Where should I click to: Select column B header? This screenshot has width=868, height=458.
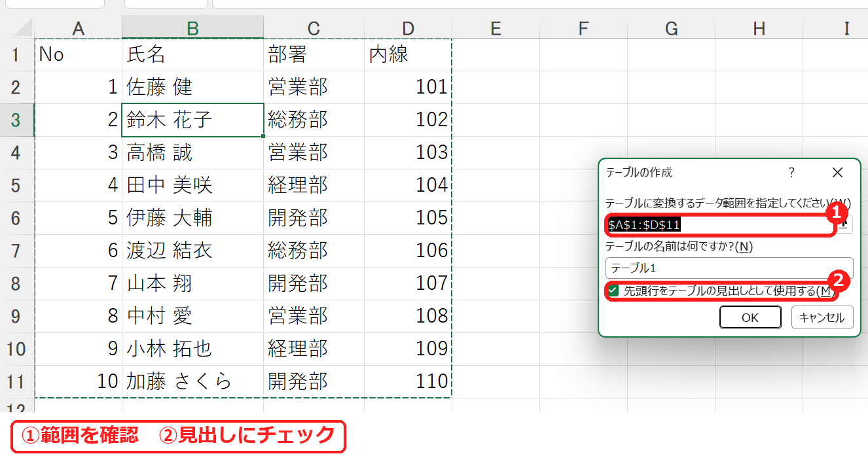(192, 28)
